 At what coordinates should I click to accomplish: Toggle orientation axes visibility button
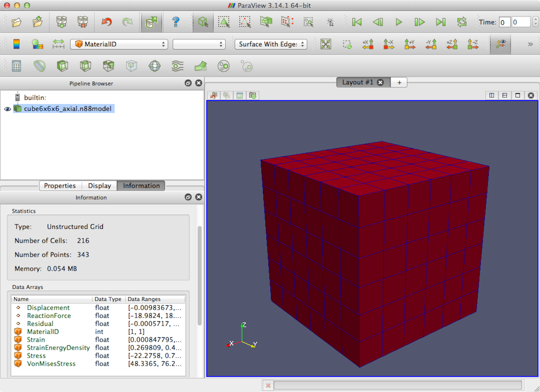(x=500, y=44)
